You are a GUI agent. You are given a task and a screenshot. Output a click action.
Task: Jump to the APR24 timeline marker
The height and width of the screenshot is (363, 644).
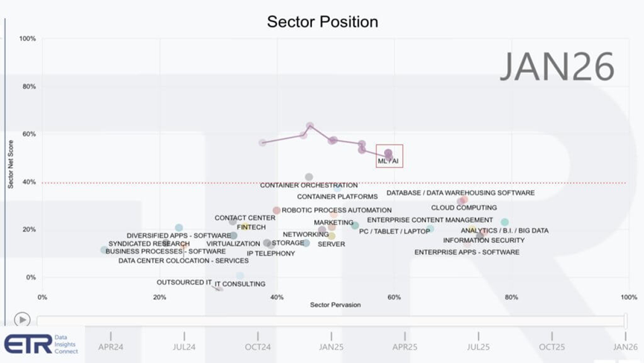click(x=110, y=347)
